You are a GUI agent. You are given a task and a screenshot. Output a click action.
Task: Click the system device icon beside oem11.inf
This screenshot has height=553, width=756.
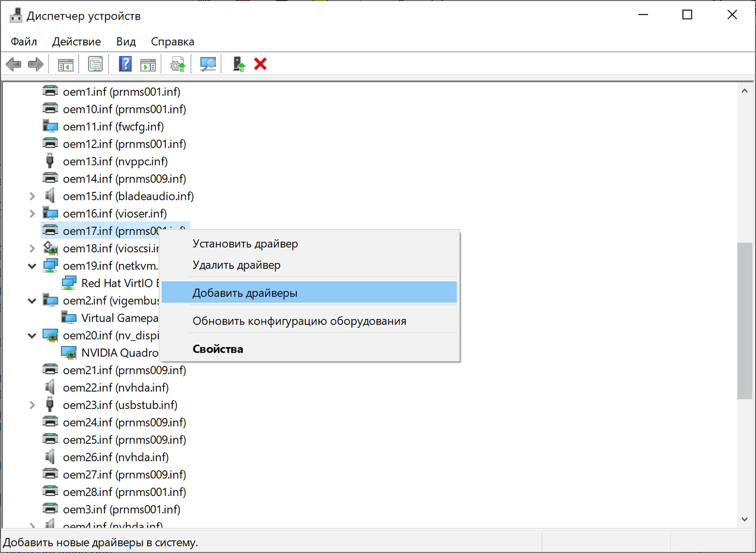tap(50, 126)
